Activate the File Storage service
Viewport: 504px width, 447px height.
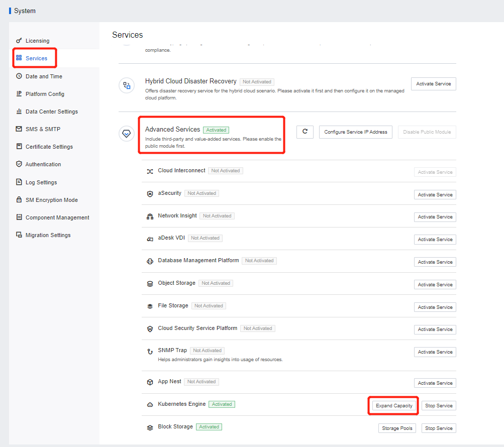[x=435, y=307]
